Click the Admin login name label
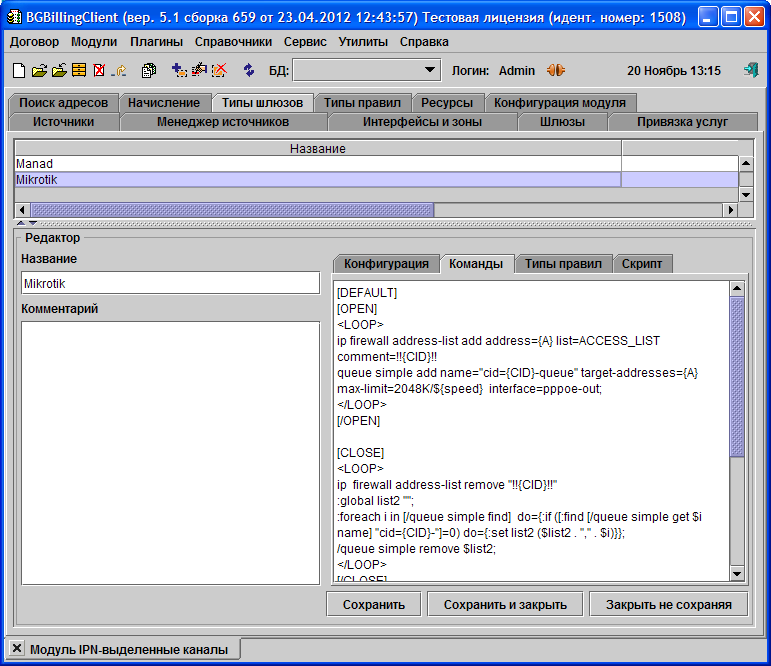Screen dimensions: 771x666 [517, 70]
